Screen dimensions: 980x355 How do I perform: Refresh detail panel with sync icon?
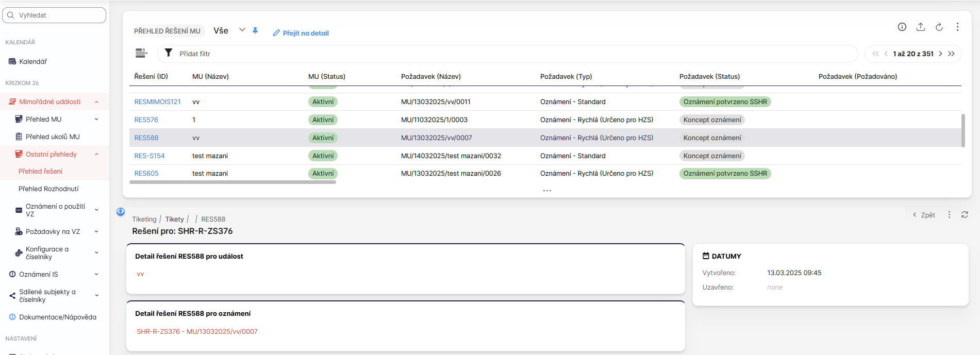pyautogui.click(x=965, y=215)
